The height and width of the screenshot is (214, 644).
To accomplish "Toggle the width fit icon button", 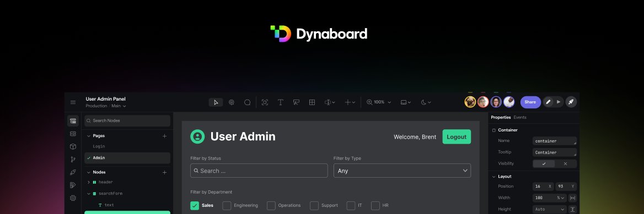I will click(x=572, y=197).
